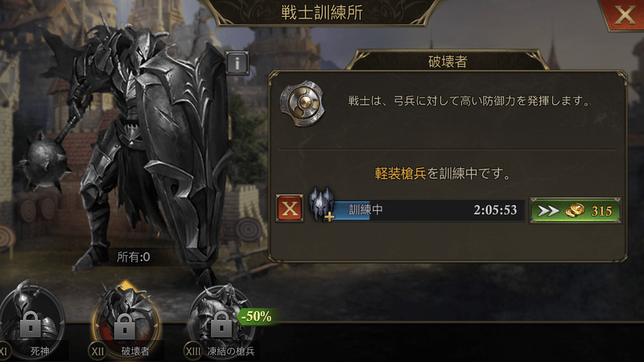Click the XIII tier badge
The width and height of the screenshot is (644, 362).
[x=193, y=352]
